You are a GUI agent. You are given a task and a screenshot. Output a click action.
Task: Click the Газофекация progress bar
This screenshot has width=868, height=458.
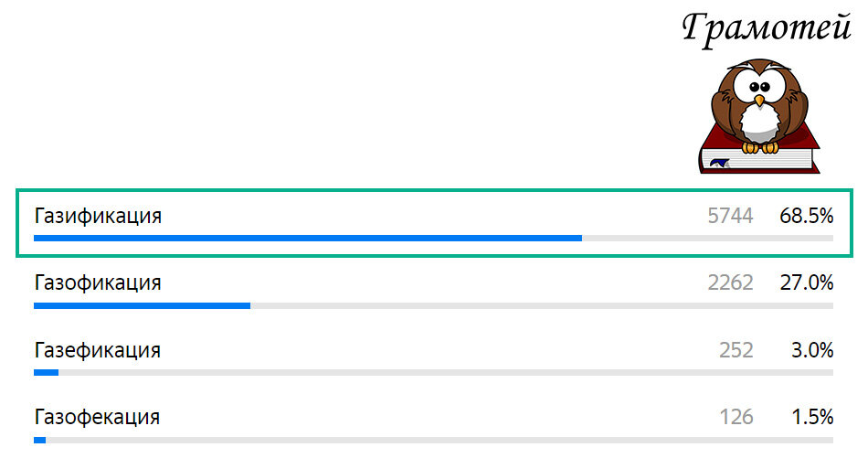click(433, 441)
